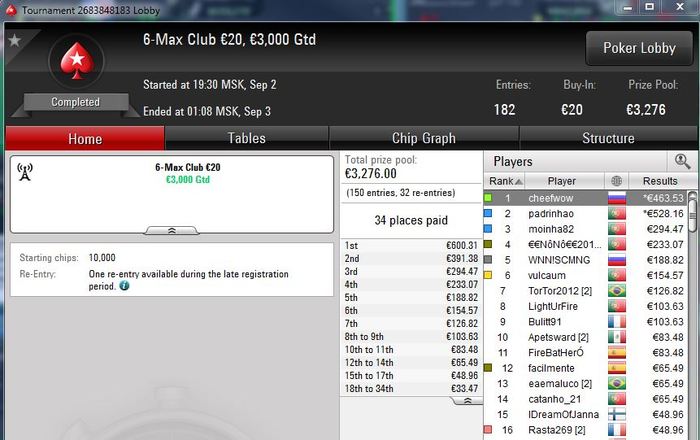700x440 pixels.
Task: Click the favorite star icon
Action: [14, 41]
